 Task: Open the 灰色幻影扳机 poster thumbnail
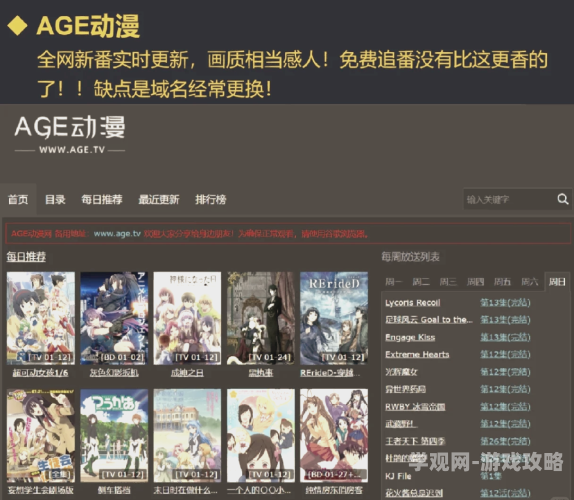coord(114,318)
